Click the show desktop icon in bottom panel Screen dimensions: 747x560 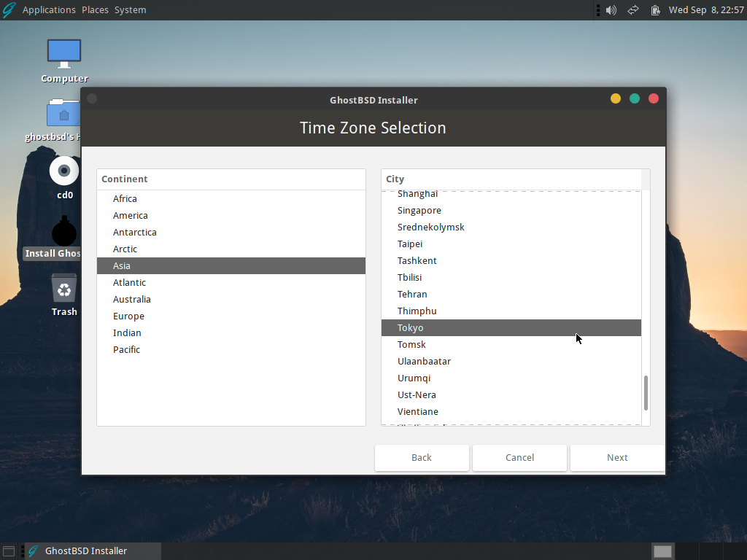(x=9, y=551)
